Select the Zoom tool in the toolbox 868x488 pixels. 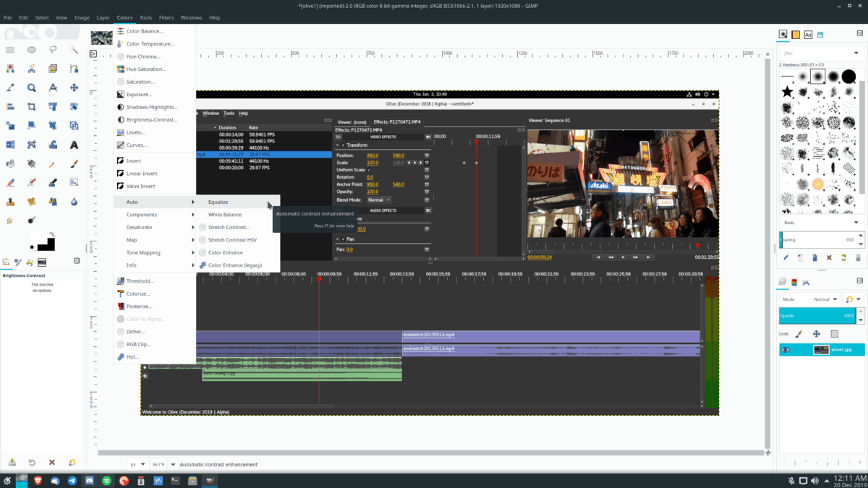[x=33, y=88]
